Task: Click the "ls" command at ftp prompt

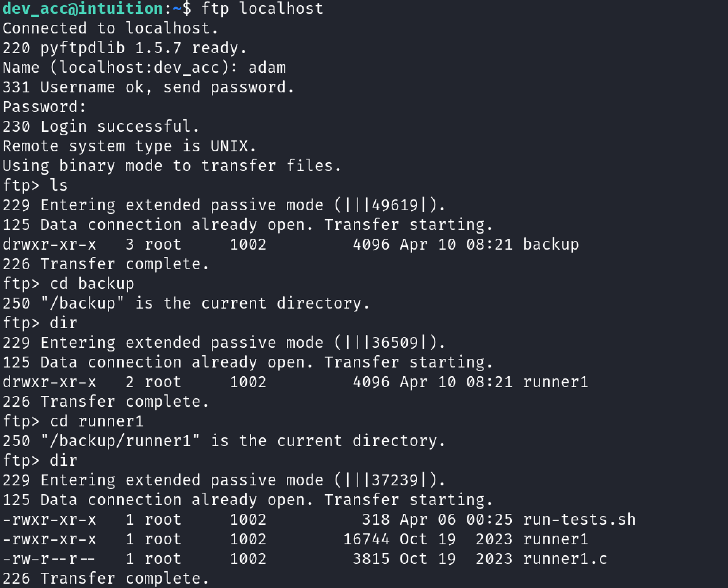Action: click(59, 186)
